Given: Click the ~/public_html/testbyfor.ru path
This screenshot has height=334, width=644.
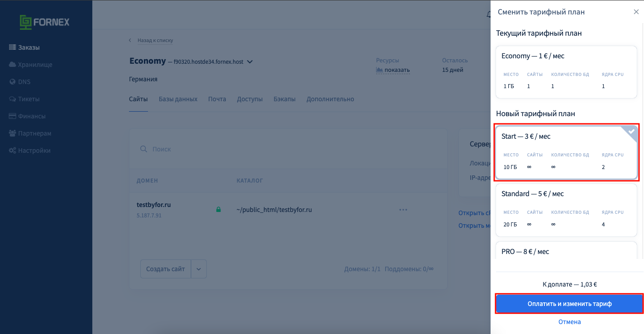Looking at the screenshot, I should pos(274,210).
